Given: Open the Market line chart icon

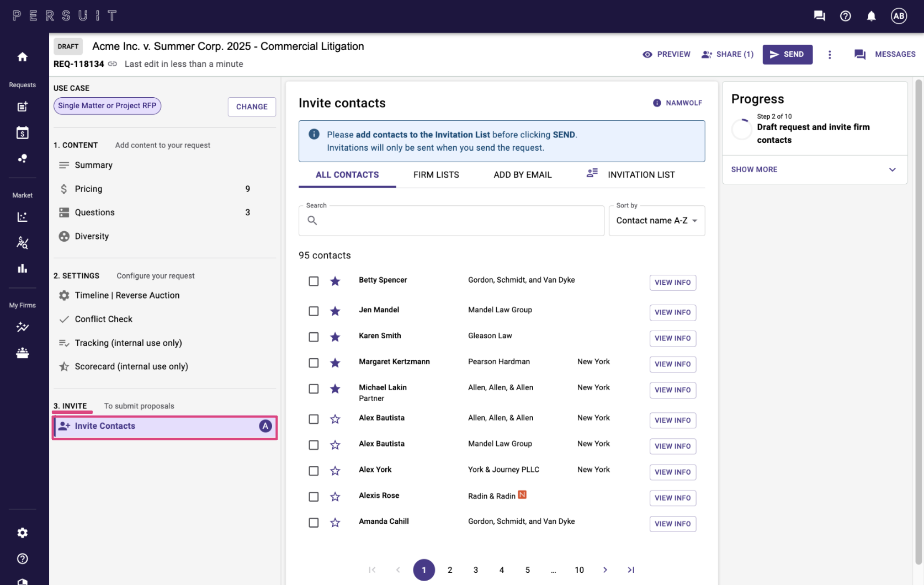Looking at the screenshot, I should pyautogui.click(x=22, y=217).
